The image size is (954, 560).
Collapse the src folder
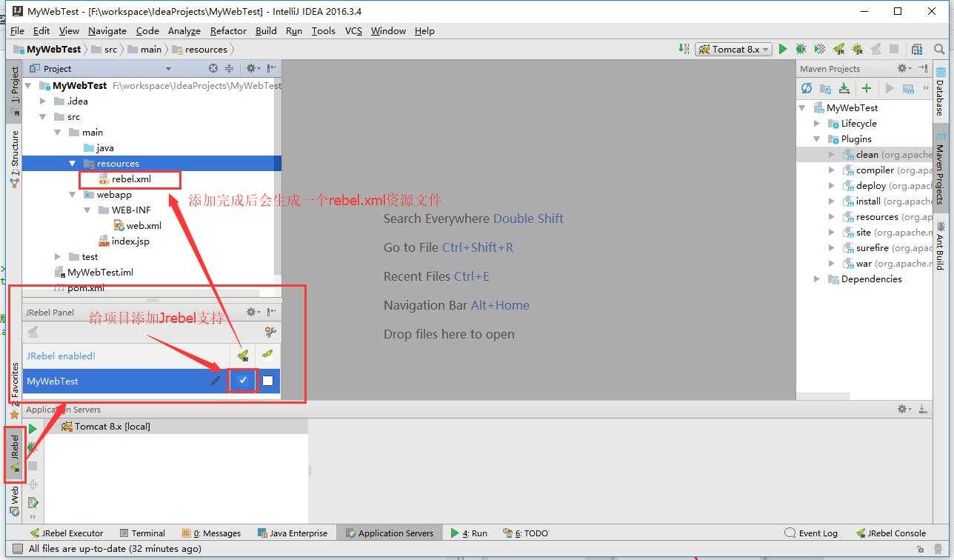coord(43,117)
